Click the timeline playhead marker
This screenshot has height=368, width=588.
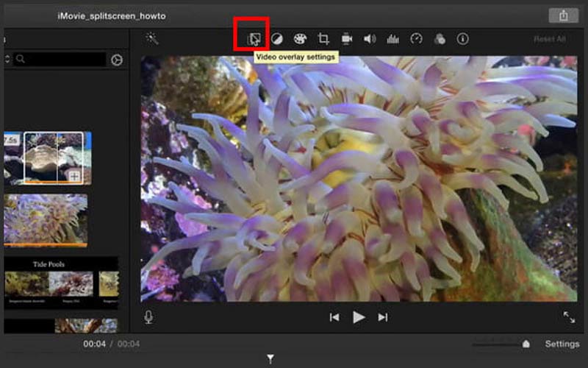270,358
